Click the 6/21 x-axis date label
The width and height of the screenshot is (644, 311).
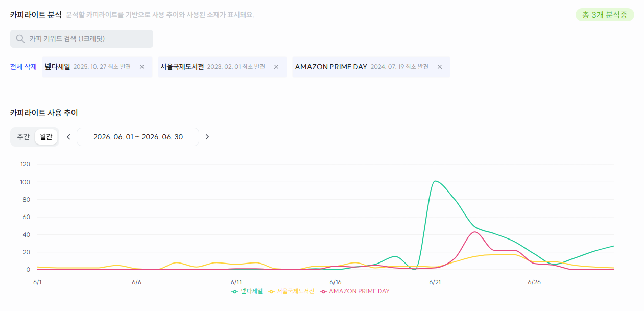tap(435, 282)
